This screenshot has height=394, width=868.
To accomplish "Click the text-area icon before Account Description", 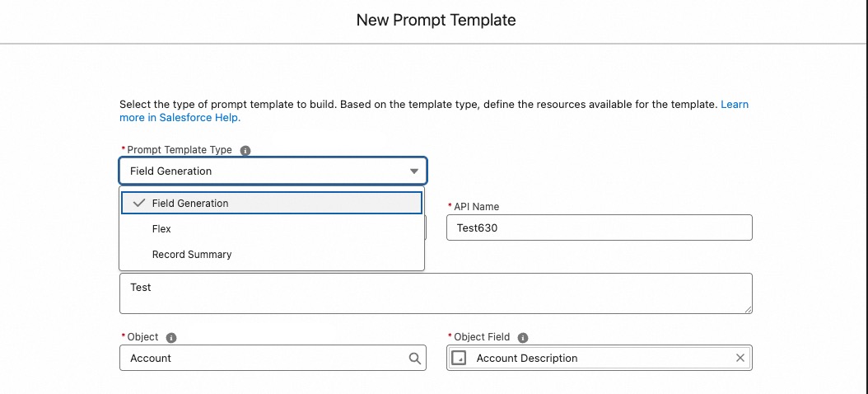I will 460,359.
